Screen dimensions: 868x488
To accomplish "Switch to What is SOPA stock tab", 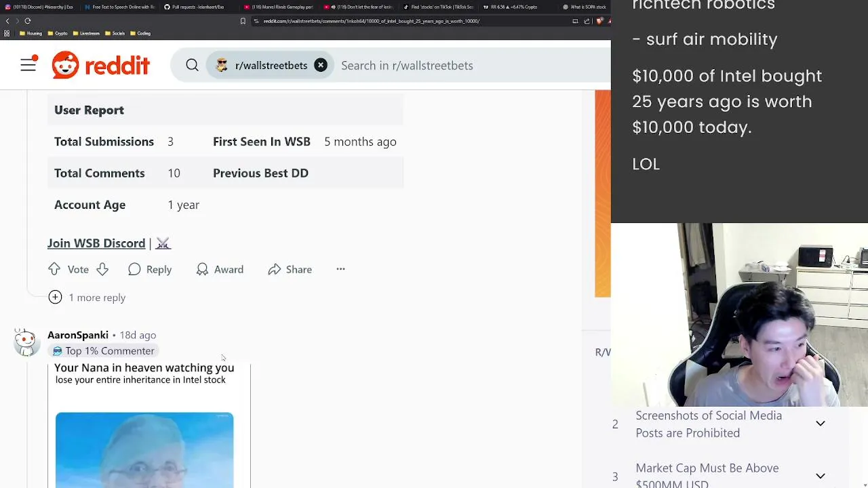I will pyautogui.click(x=585, y=7).
